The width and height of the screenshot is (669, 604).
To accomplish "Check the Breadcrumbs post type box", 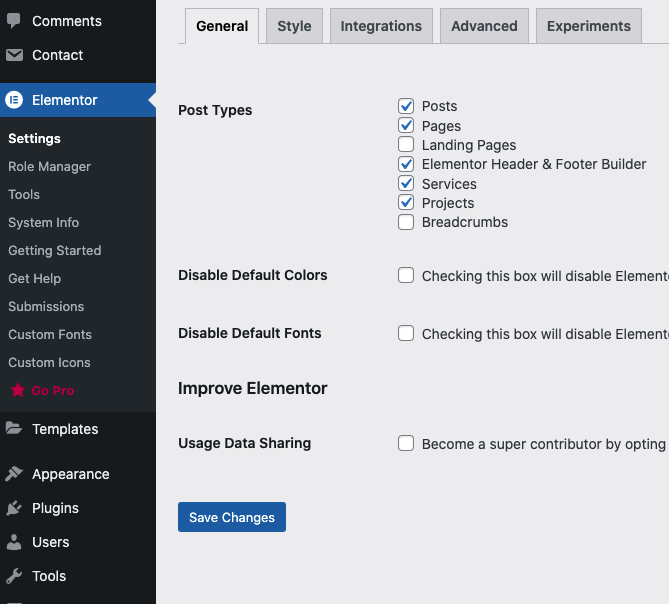I will click(x=406, y=222).
